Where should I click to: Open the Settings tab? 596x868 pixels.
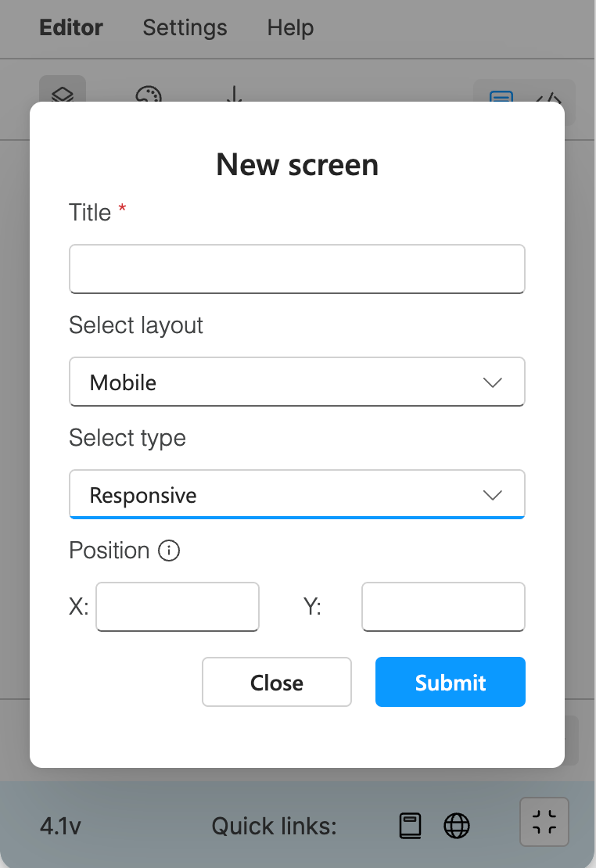185,27
